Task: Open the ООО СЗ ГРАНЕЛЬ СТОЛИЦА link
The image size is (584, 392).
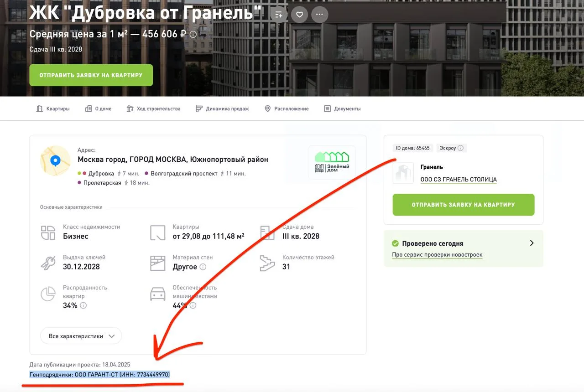Action: [x=459, y=180]
